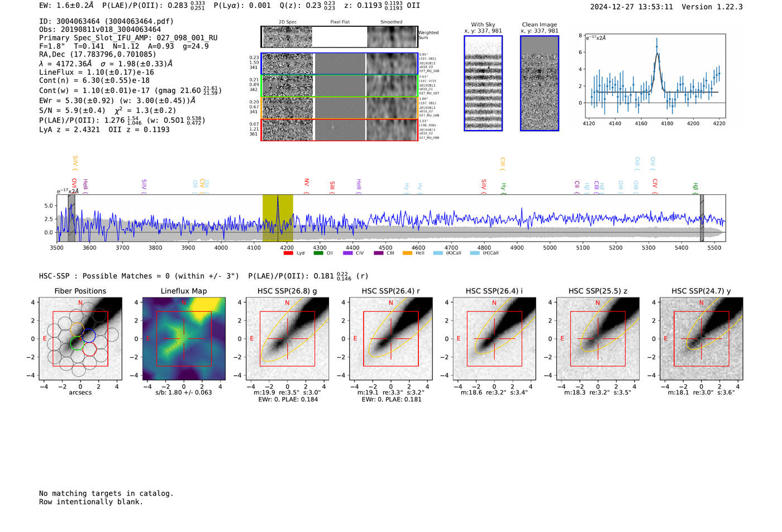This screenshot has width=782, height=532.
Task: Click the S/N = 5.9(±0.4) line
Action: click(108, 111)
